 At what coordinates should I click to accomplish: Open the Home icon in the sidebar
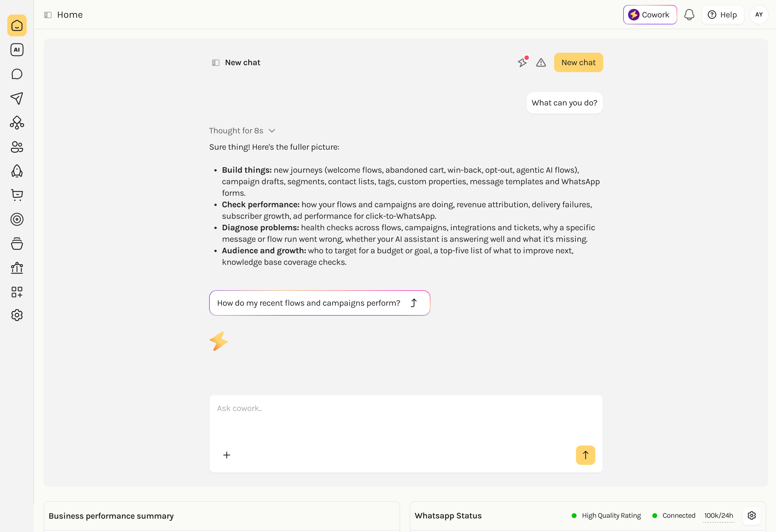click(x=17, y=25)
